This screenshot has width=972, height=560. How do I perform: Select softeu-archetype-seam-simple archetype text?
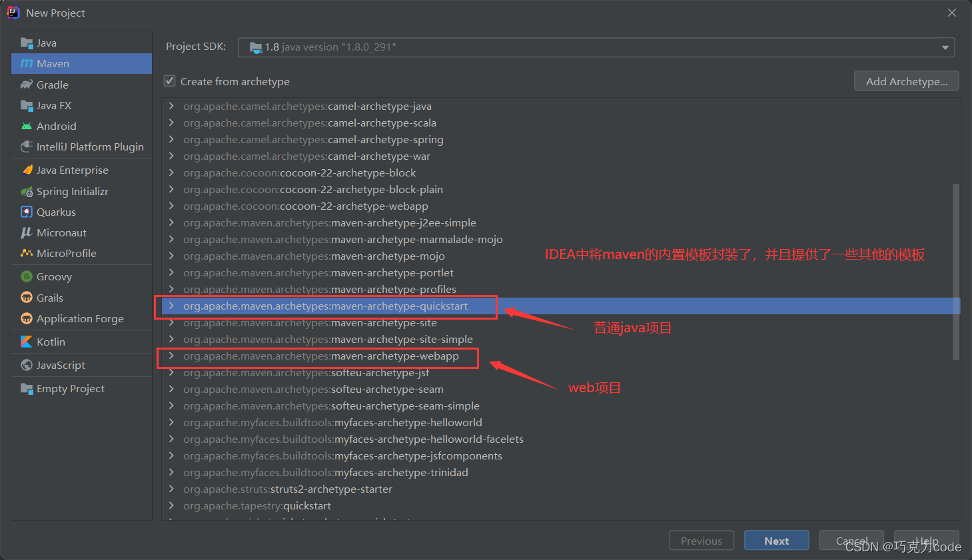click(x=331, y=406)
